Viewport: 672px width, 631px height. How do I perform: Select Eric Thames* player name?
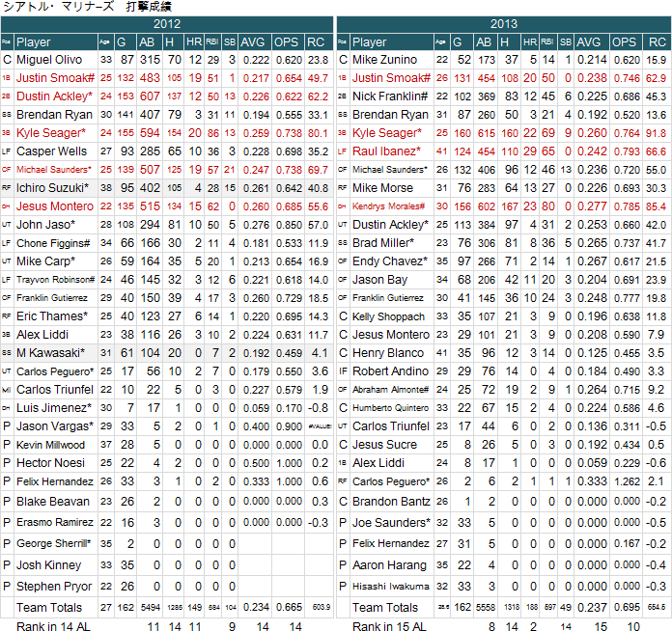pos(52,316)
